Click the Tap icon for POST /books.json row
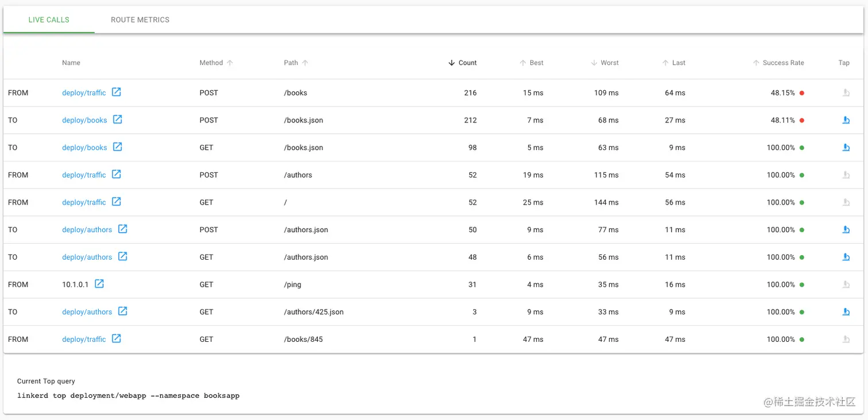This screenshot has width=868, height=420. (x=846, y=120)
